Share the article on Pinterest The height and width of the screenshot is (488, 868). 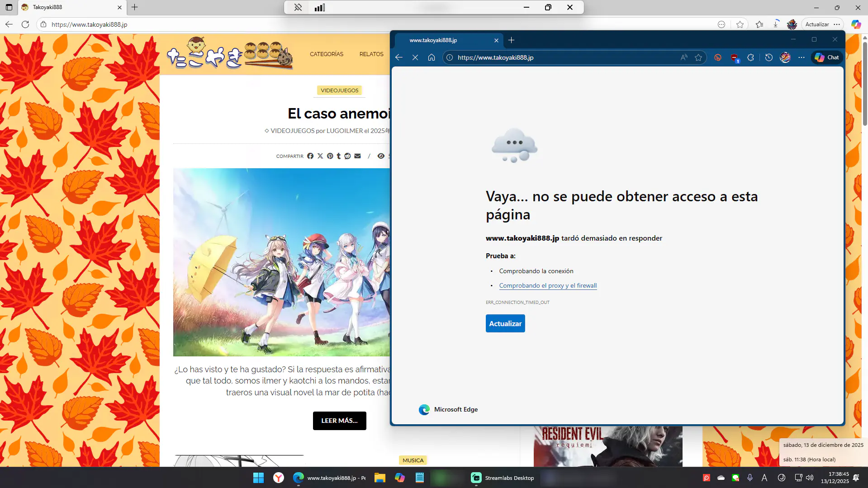point(330,156)
